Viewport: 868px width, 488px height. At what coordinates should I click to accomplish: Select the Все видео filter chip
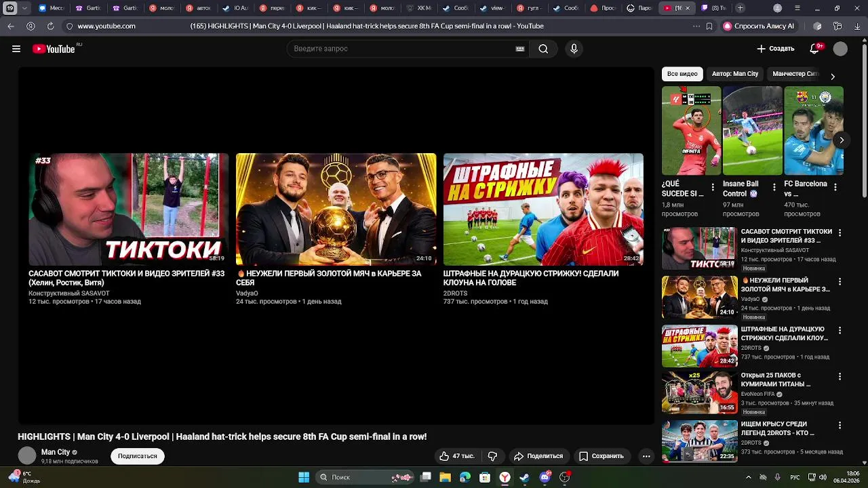coord(682,74)
